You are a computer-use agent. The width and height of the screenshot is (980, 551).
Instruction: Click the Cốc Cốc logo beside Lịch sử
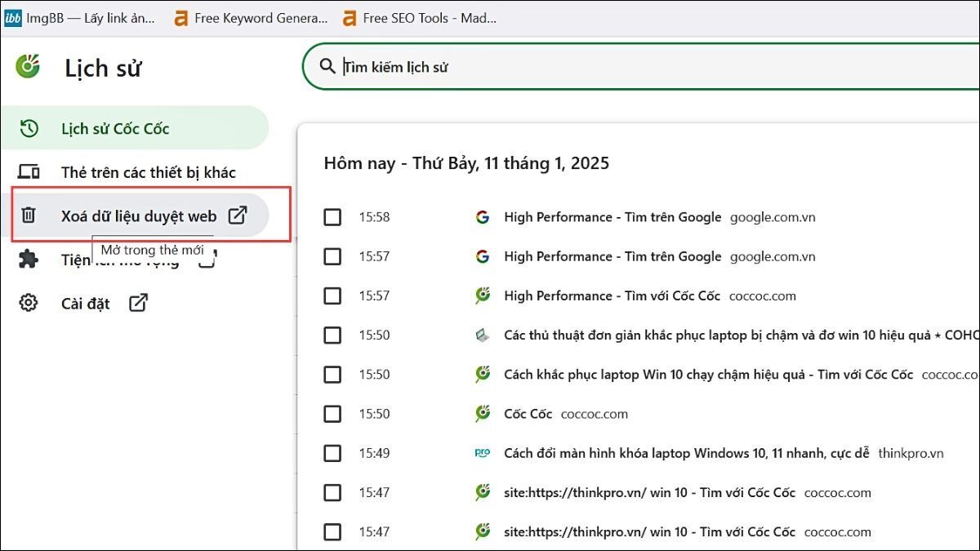tap(28, 66)
